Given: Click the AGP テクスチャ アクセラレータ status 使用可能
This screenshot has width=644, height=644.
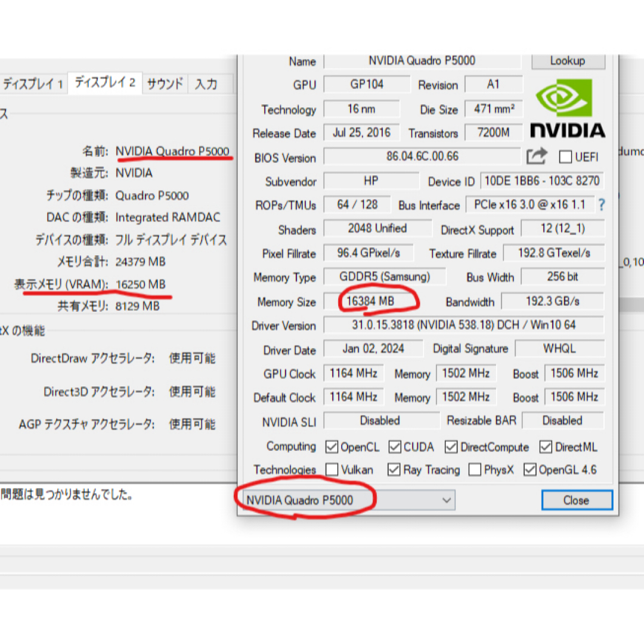Looking at the screenshot, I should click(x=192, y=424).
